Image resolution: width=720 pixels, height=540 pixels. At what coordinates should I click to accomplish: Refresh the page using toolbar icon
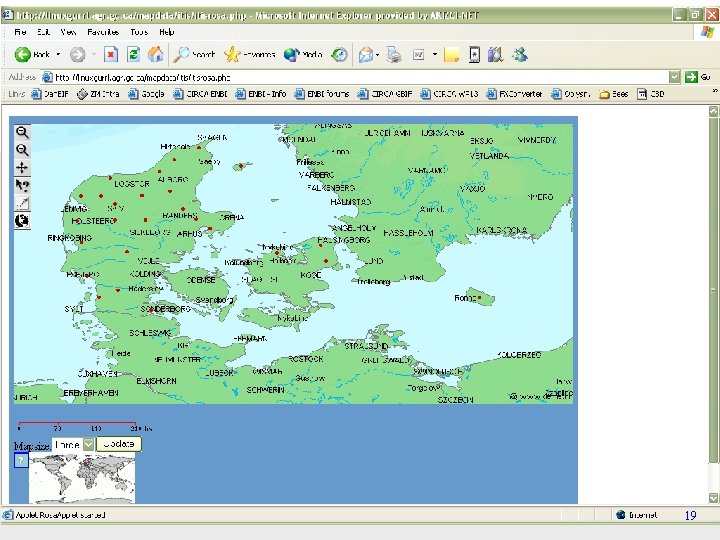tap(133, 55)
